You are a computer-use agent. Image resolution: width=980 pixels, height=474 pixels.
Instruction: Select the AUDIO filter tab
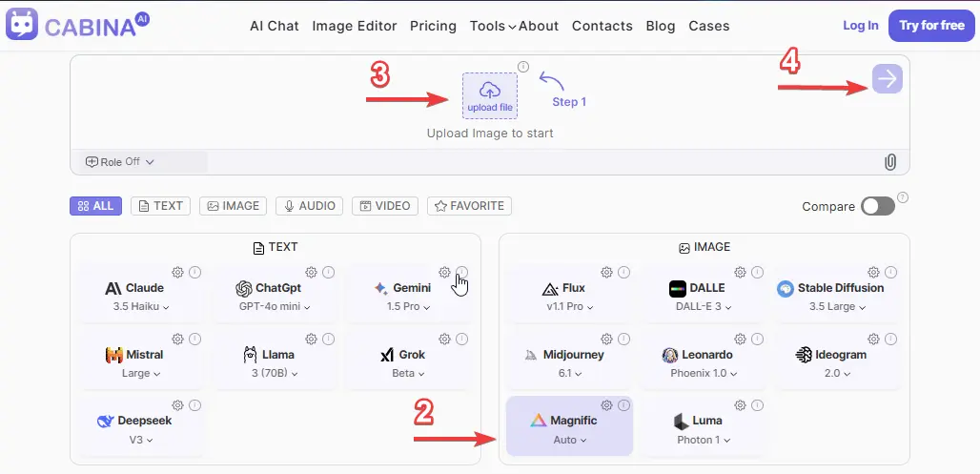tap(310, 206)
